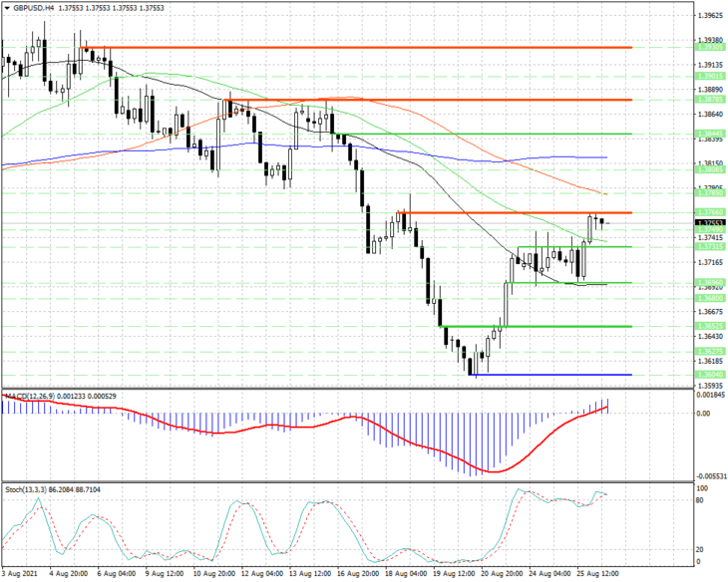Click the 16 Aug 20:00 time label
The image size is (728, 582).
[x=358, y=574]
